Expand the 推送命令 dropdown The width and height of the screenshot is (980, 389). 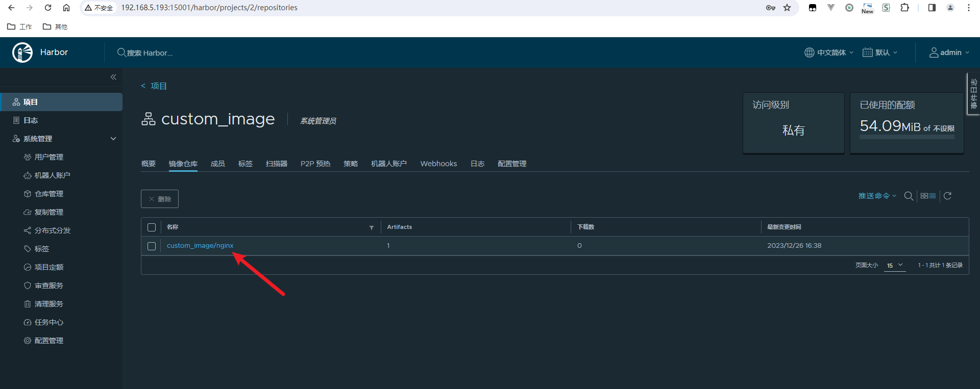[877, 196]
